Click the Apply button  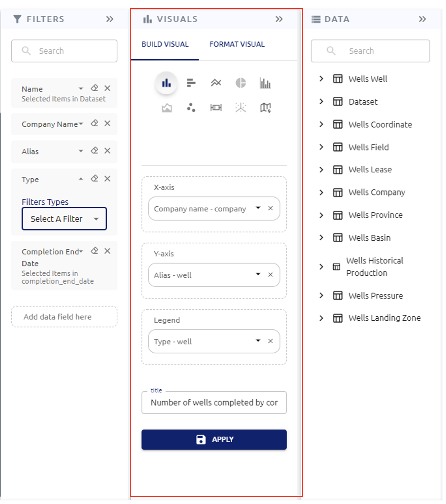pos(214,440)
